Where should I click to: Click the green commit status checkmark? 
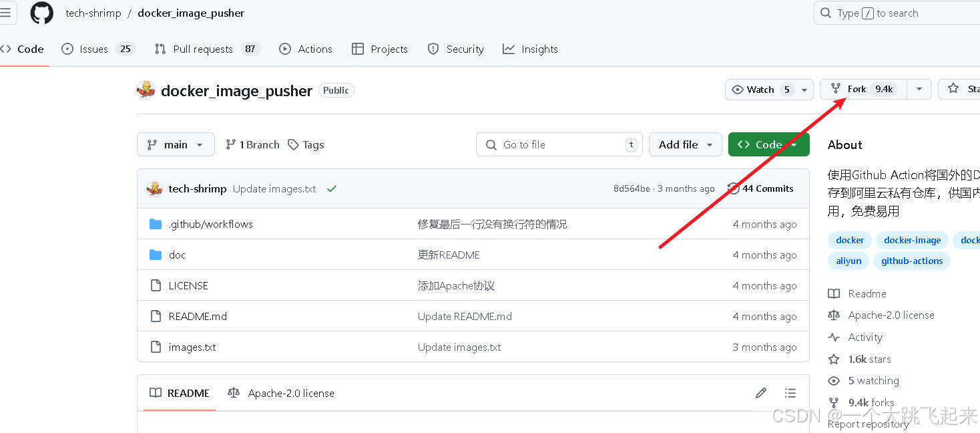click(x=332, y=189)
